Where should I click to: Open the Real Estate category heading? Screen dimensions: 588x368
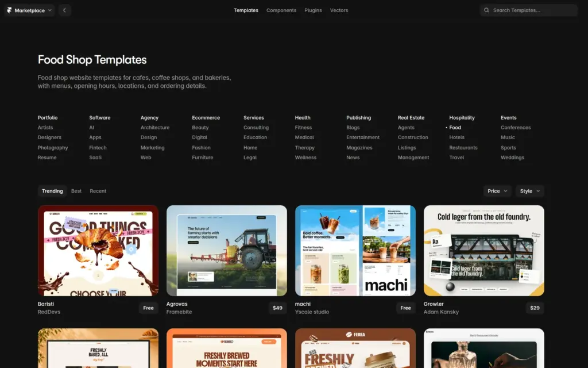tap(411, 117)
